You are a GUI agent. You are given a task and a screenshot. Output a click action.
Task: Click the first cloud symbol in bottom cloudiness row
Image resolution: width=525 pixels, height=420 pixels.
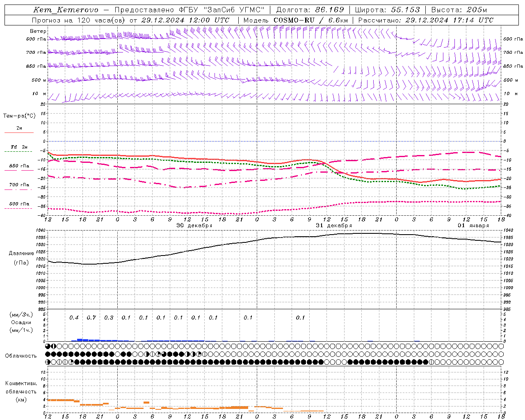pyautogui.click(x=48, y=362)
